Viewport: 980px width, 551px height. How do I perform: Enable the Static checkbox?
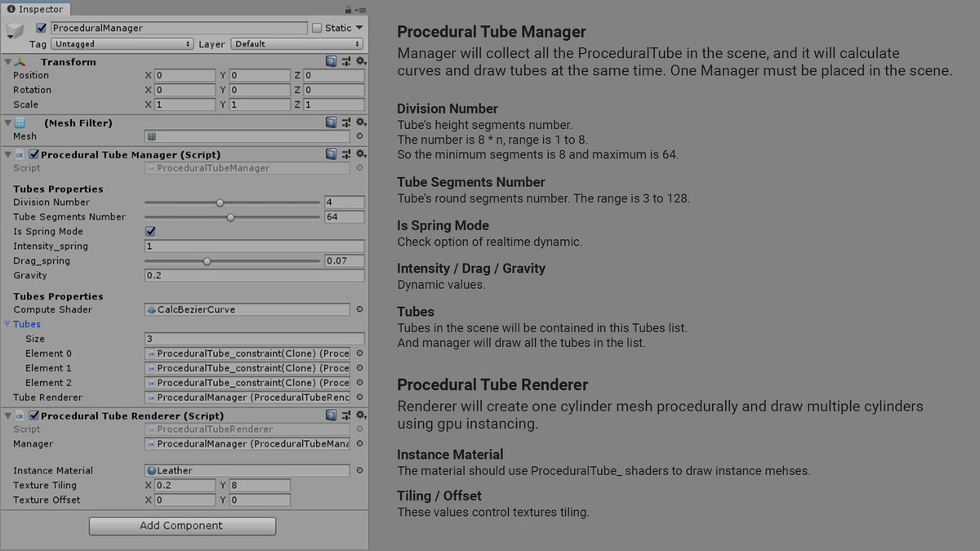coord(317,28)
